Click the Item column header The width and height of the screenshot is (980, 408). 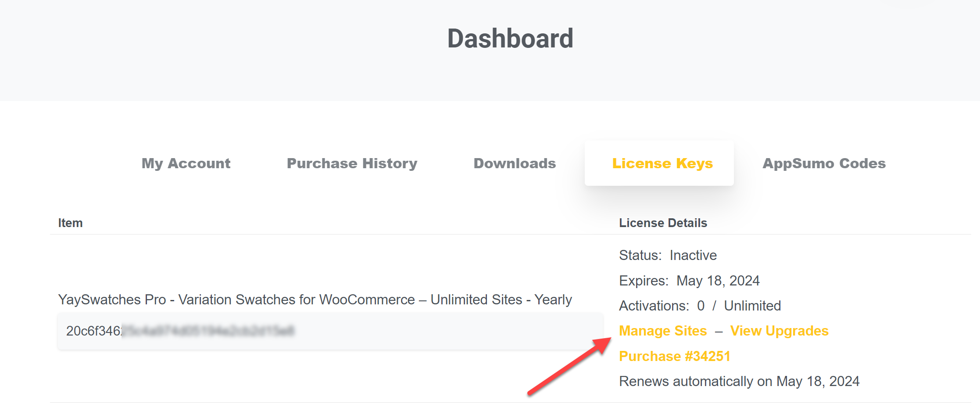(70, 223)
